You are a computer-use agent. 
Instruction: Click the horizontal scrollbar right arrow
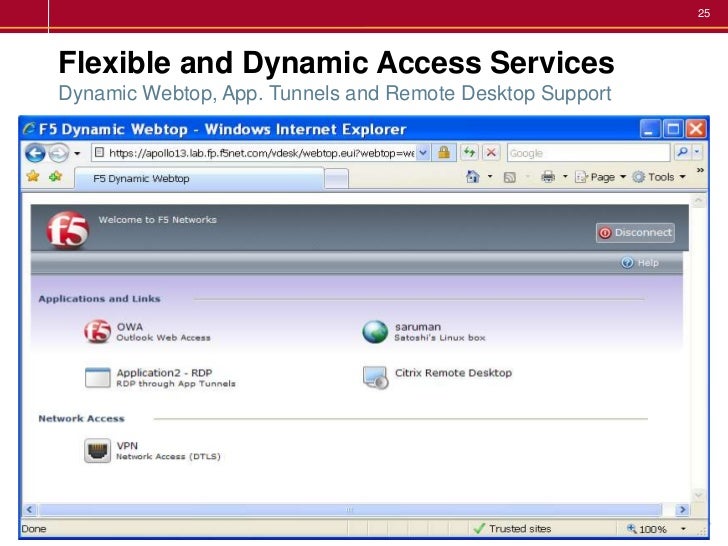(682, 509)
